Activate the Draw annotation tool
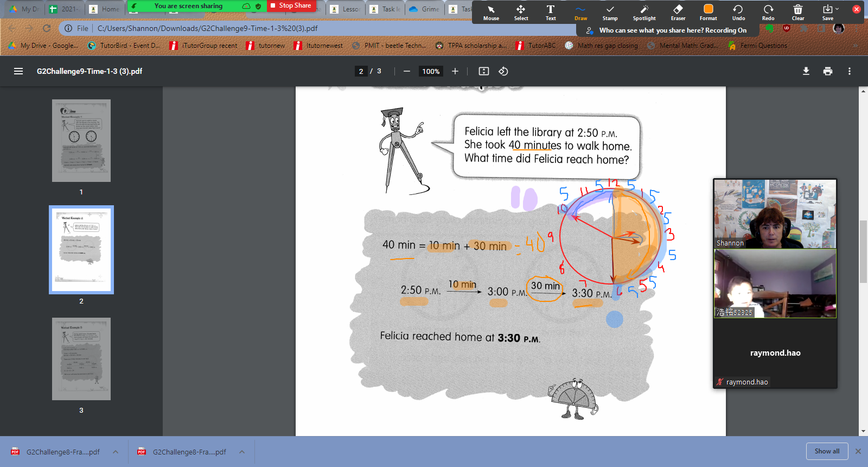 pos(580,12)
